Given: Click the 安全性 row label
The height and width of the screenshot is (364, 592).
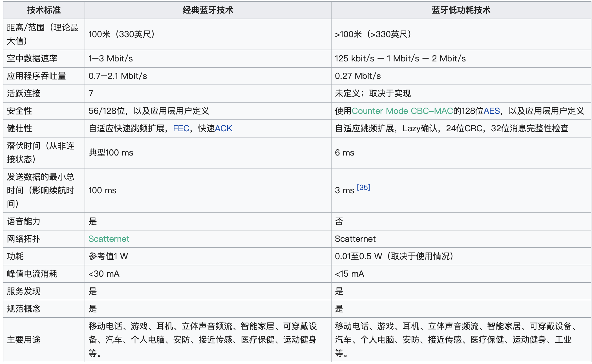Looking at the screenshot, I should (x=19, y=111).
